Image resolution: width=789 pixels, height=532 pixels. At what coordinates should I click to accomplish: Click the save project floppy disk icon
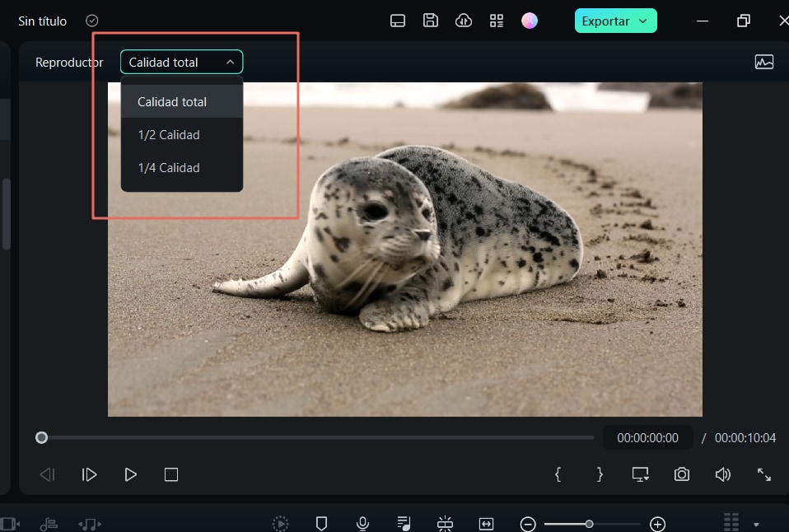click(431, 21)
